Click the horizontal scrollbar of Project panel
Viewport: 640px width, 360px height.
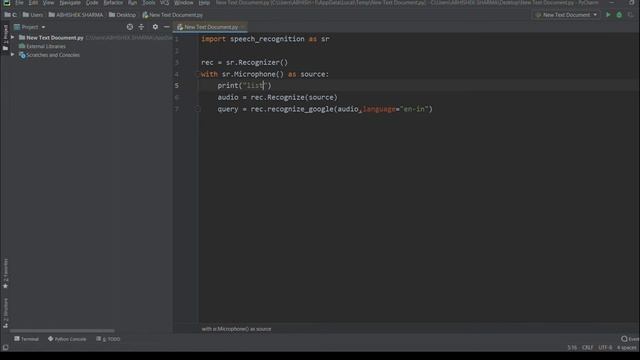62,331
